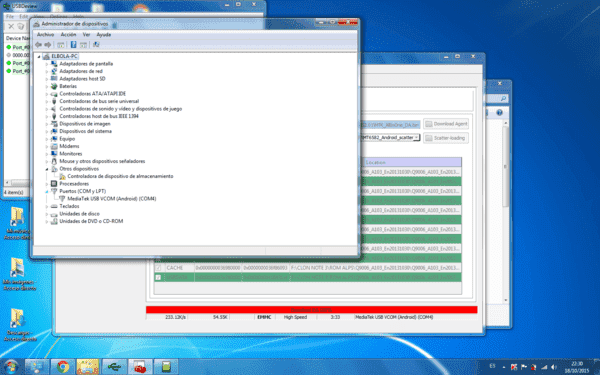Click the trash icon in USBDeview toolbar
Image resolution: width=600 pixels, height=375 pixels.
pos(21,26)
